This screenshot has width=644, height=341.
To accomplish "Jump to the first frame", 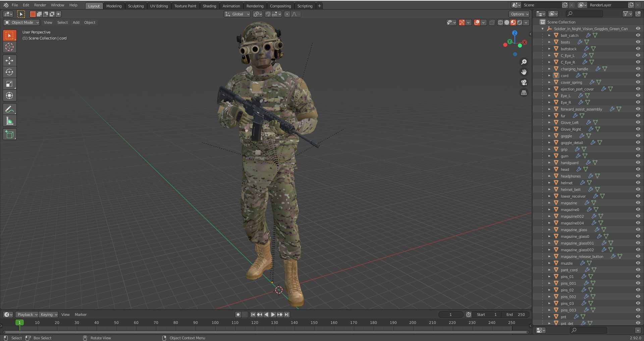I will (253, 315).
